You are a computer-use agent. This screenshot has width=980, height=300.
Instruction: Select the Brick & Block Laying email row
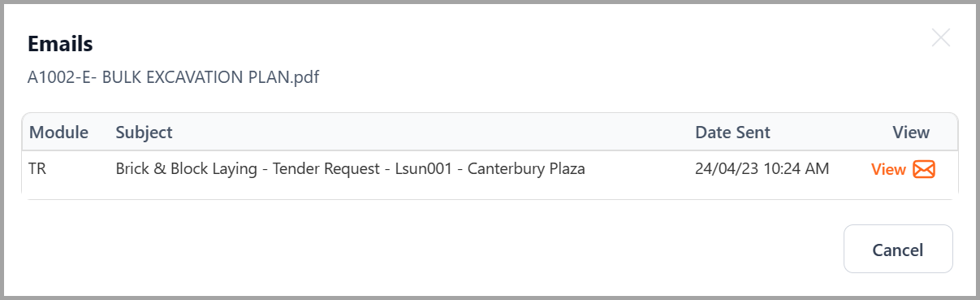[x=490, y=170]
